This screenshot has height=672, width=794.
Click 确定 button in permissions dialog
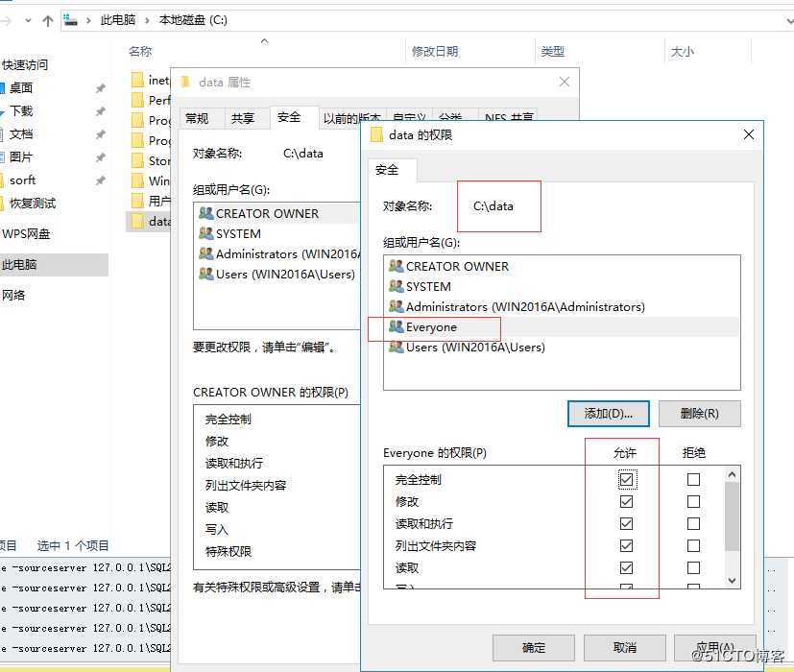[x=534, y=648]
